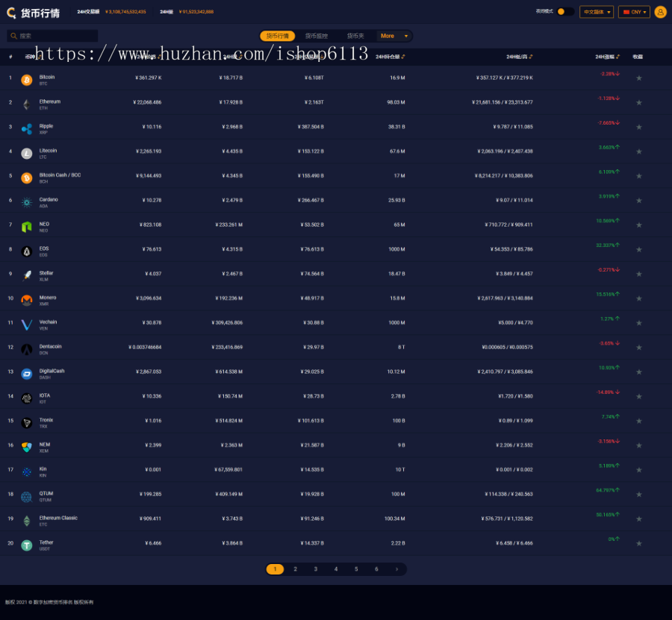
Task: Click NEO's 10.569% change value
Action: [x=608, y=221]
